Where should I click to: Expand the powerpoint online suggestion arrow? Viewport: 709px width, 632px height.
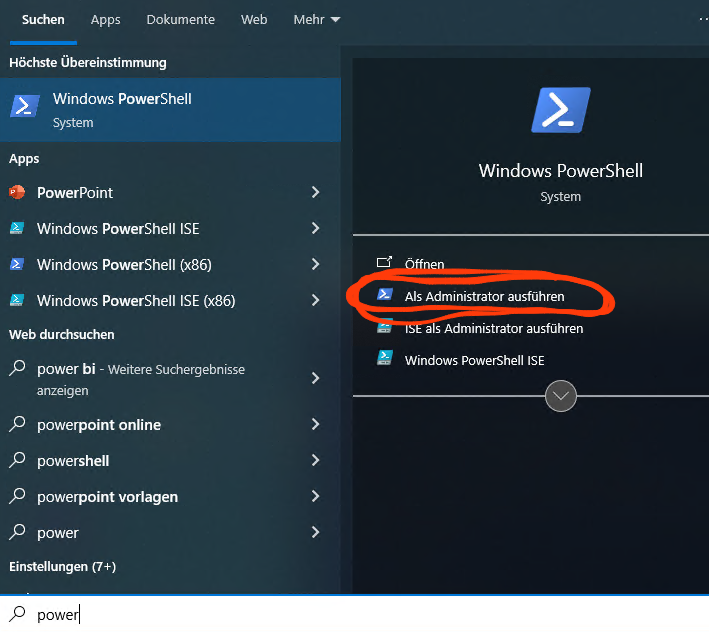point(315,424)
